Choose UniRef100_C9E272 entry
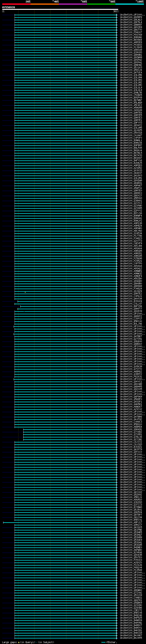 coord(131,610)
